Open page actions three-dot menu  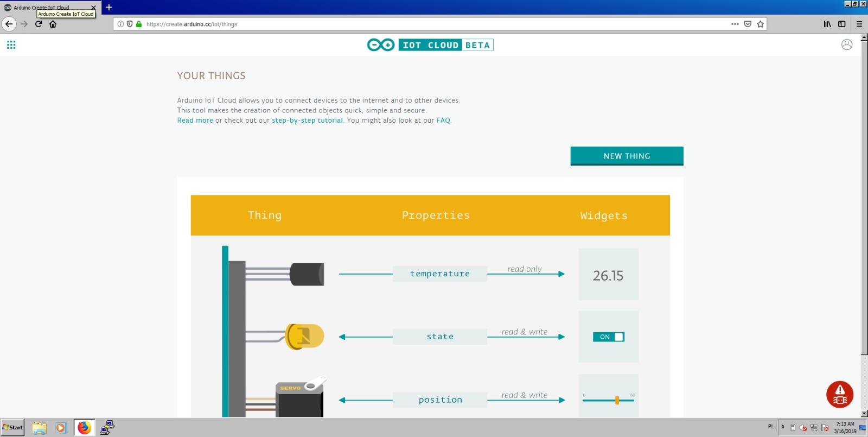[735, 24]
